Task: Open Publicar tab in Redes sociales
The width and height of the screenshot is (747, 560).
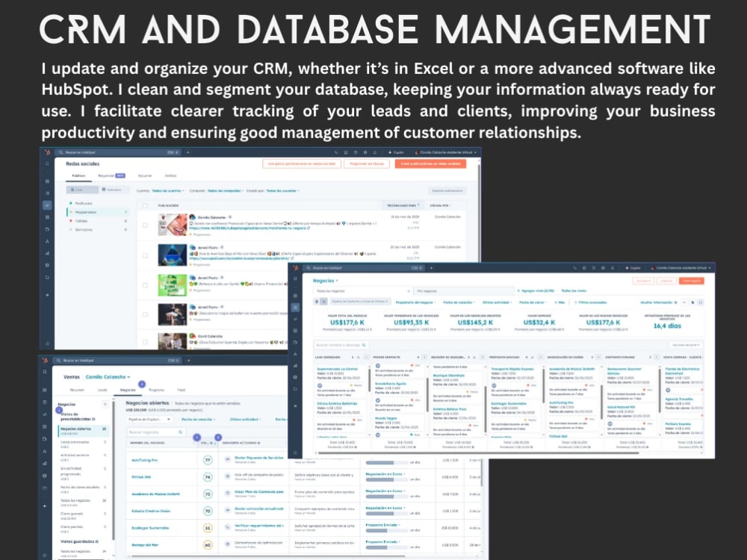Action: click(x=78, y=175)
